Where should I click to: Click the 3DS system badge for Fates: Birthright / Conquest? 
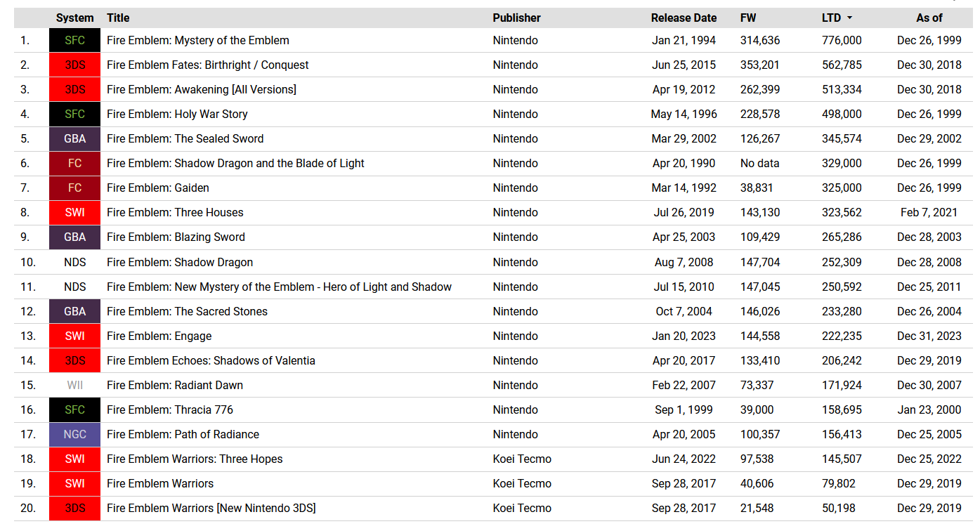[74, 65]
